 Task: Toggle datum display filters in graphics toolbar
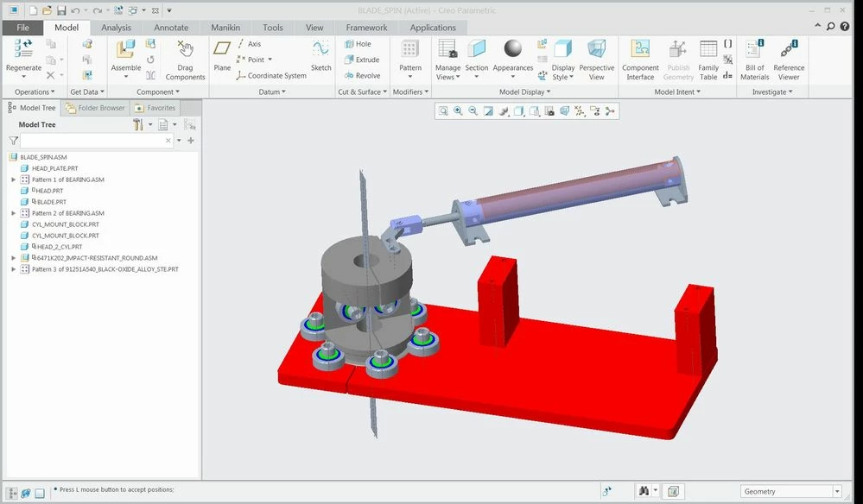click(580, 111)
